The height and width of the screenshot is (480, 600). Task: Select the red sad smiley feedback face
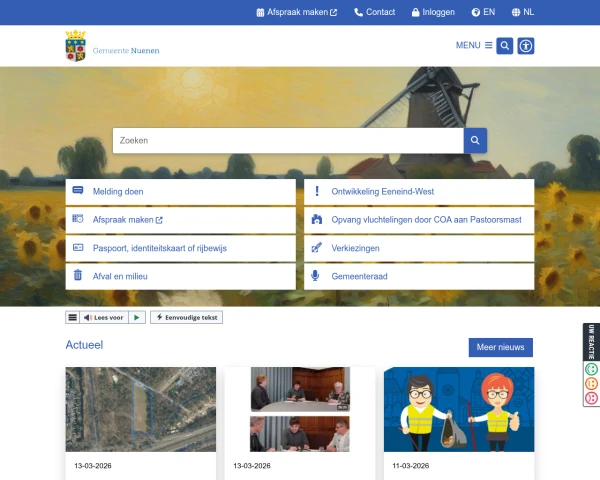591,398
